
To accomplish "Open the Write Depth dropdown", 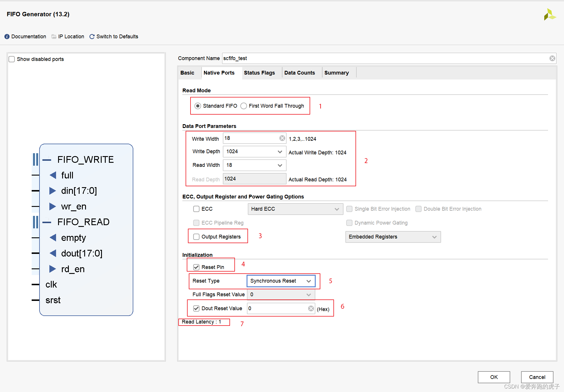I will 280,152.
